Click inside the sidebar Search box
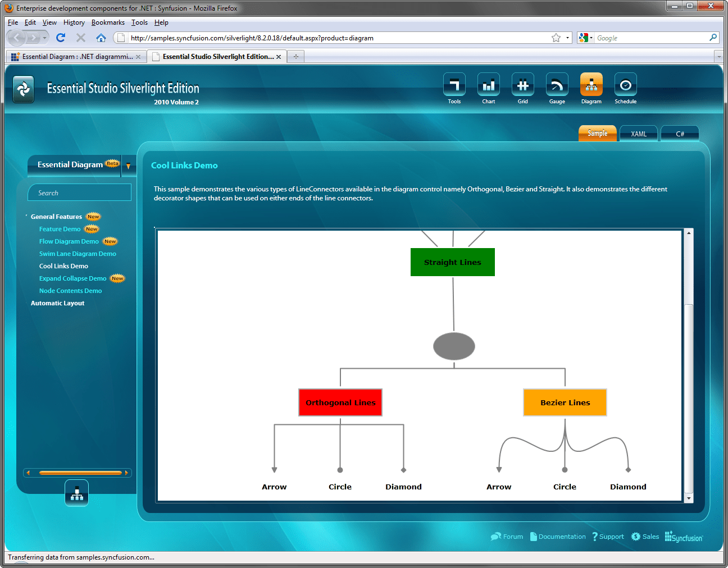The height and width of the screenshot is (568, 728). [79, 192]
